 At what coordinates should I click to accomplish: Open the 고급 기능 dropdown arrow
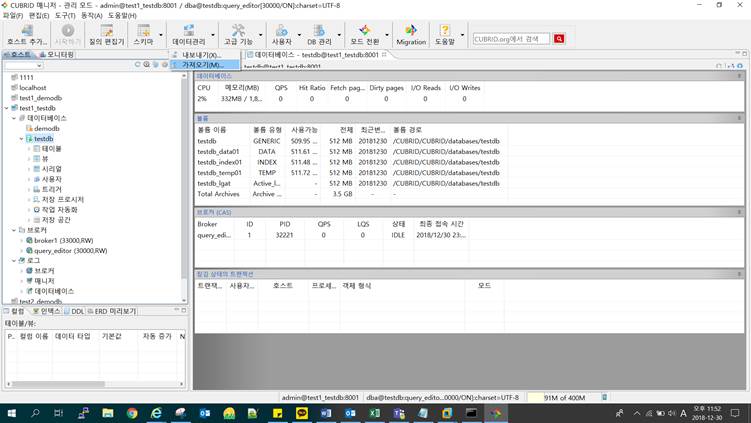(261, 35)
